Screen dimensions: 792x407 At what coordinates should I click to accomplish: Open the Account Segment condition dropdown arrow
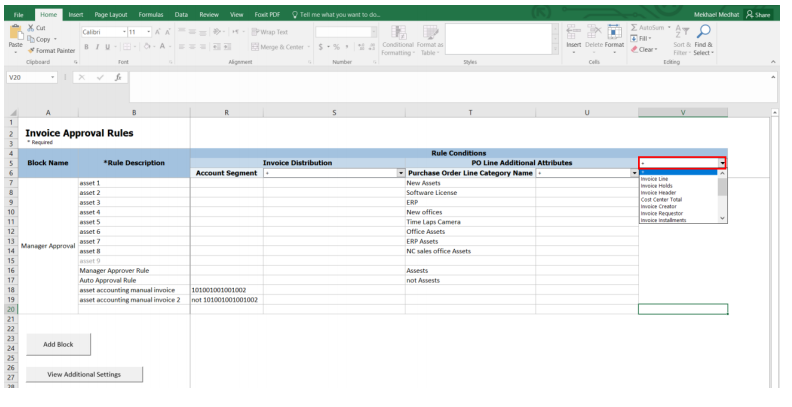click(401, 173)
